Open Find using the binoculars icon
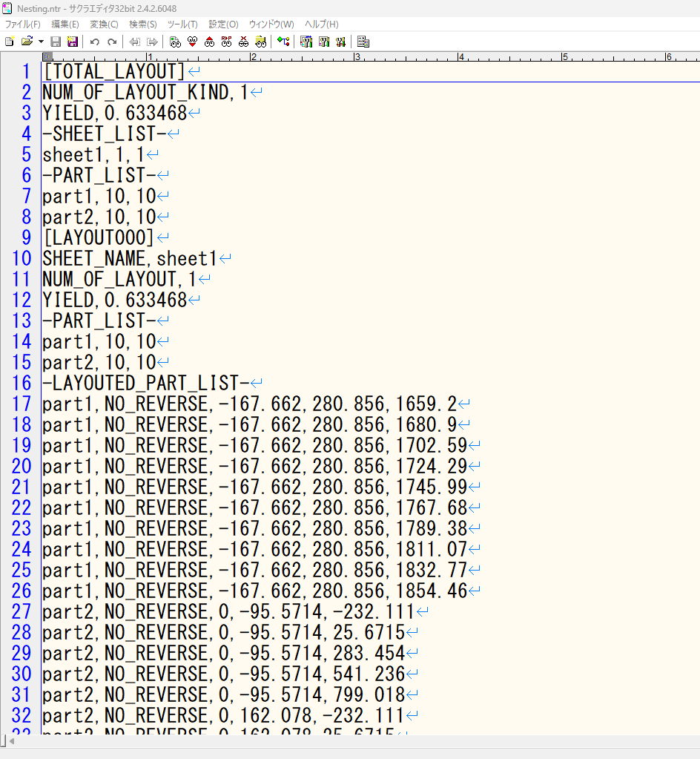The height and width of the screenshot is (759, 700). click(x=175, y=42)
